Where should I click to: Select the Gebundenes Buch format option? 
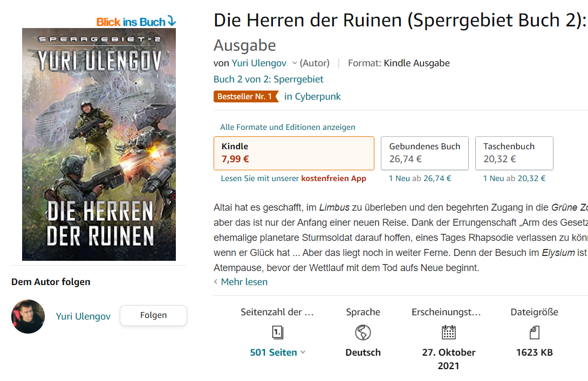(x=425, y=153)
